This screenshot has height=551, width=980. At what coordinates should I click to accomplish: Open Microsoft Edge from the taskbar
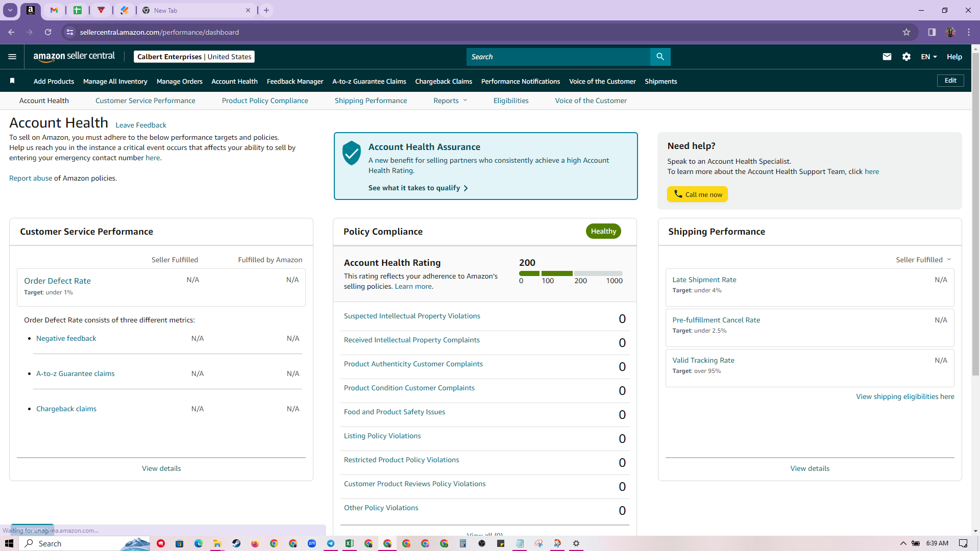(x=199, y=543)
